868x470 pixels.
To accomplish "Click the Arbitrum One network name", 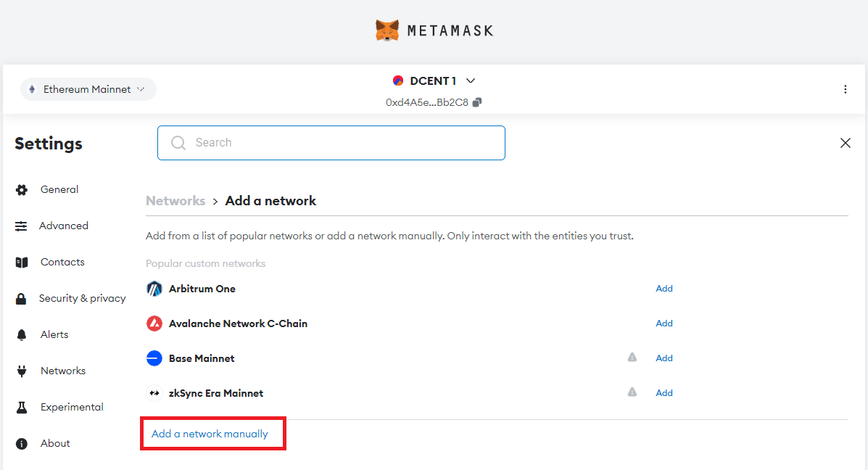I will (202, 289).
